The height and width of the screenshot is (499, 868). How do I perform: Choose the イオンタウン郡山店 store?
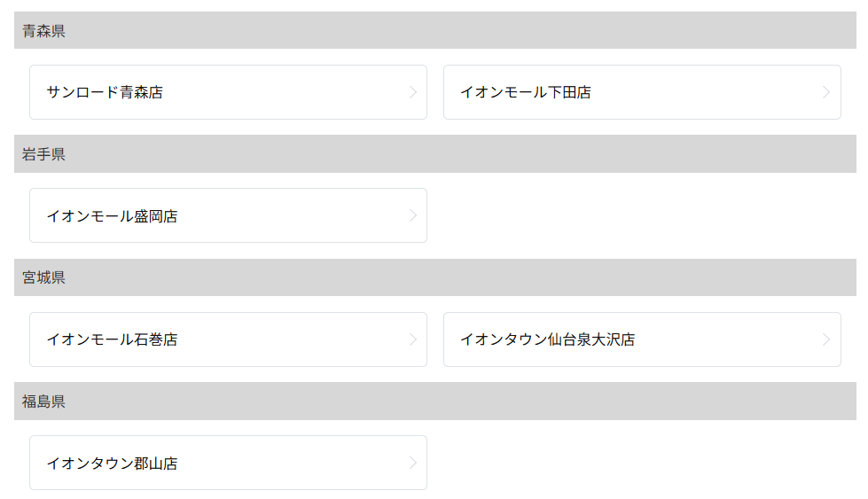pyautogui.click(x=112, y=463)
